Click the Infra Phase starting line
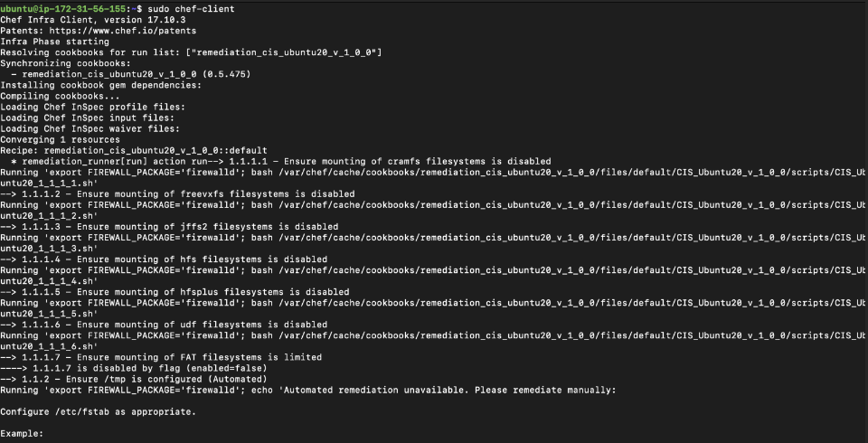This screenshot has width=868, height=443. click(x=54, y=42)
